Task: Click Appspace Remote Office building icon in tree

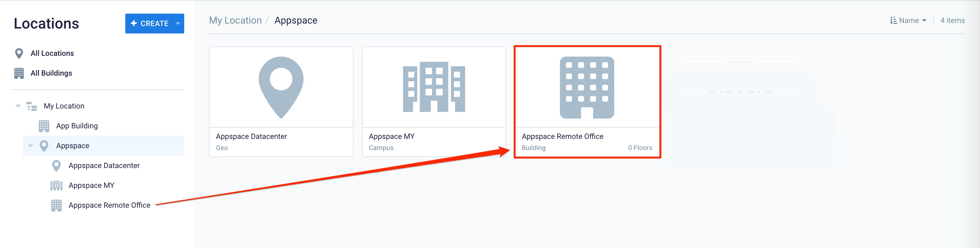Action: coord(56,206)
